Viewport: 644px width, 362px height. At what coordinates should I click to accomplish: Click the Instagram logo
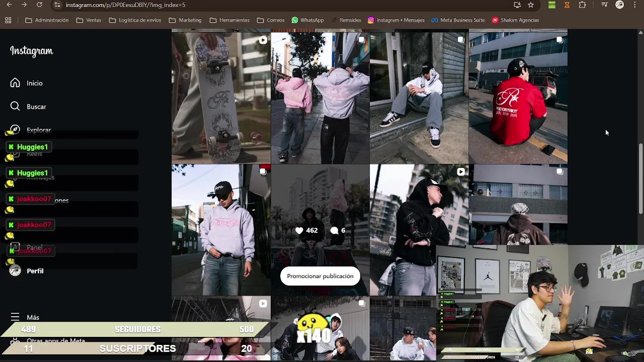coord(31,51)
